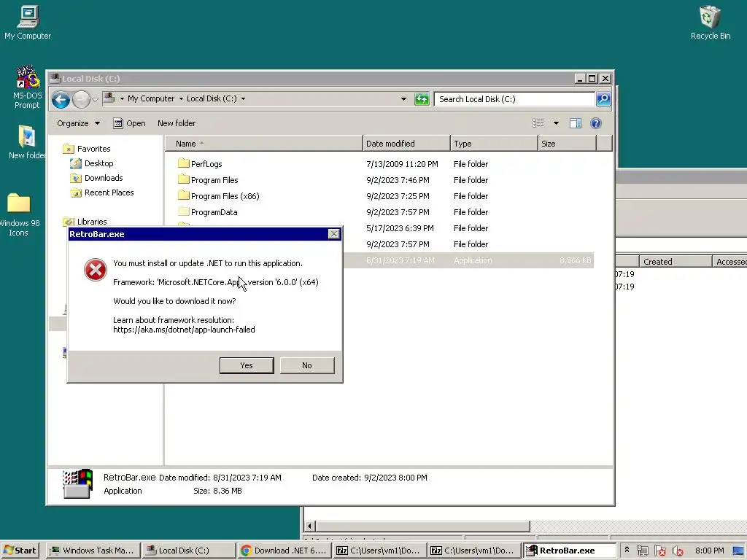Click the search magnifier icon
Image resolution: width=747 pixels, height=560 pixels.
tap(603, 99)
